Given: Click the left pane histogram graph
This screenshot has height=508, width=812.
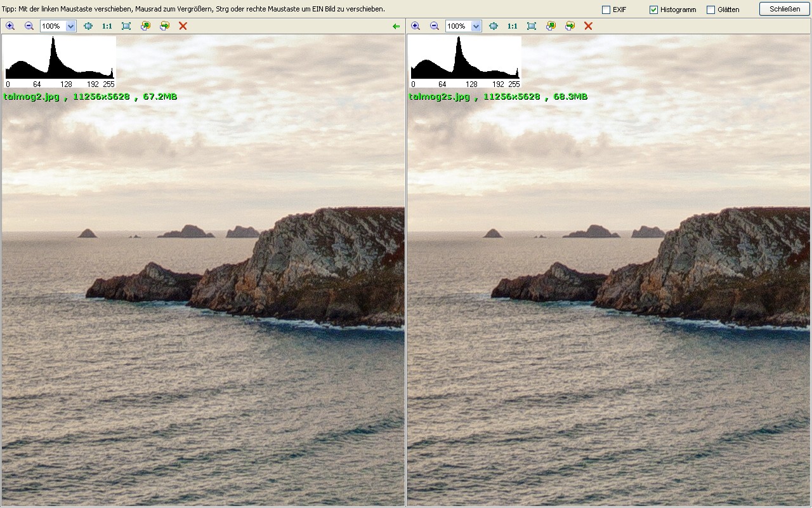Looking at the screenshot, I should coord(60,58).
